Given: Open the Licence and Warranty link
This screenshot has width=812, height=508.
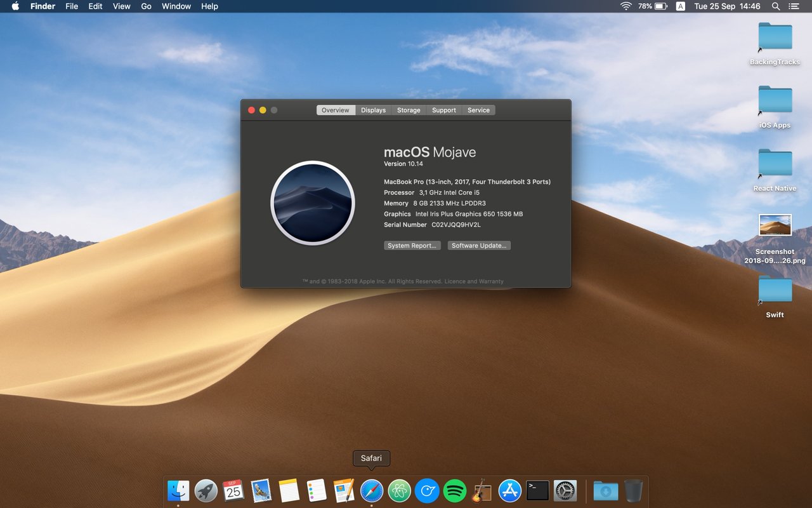Looking at the screenshot, I should (474, 281).
